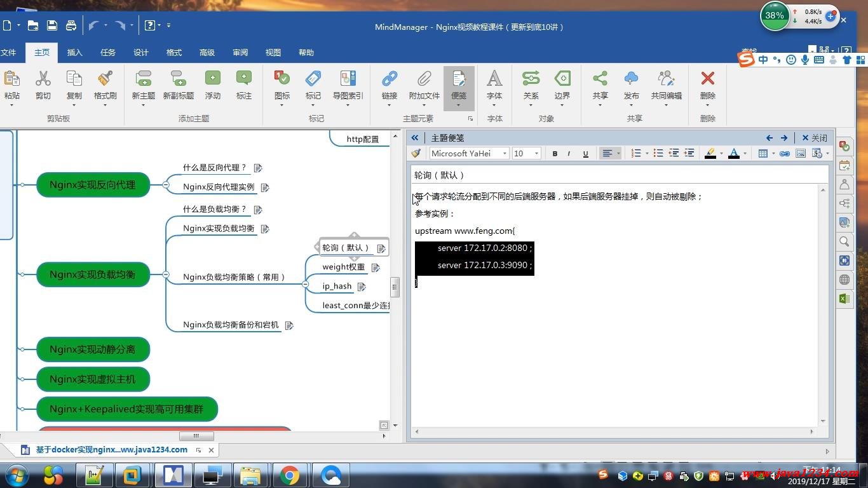The width and height of the screenshot is (868, 488).
Task: Toggle Bold in the notes toolbar
Action: click(555, 153)
